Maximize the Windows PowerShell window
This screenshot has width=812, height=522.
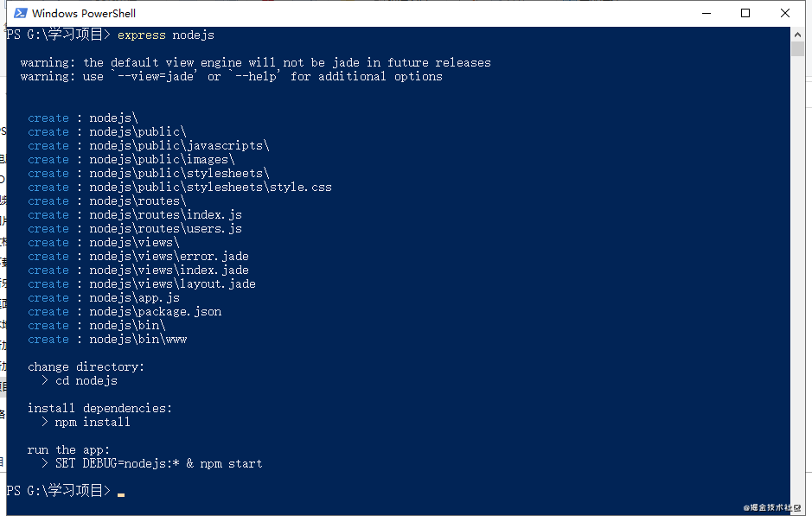pos(745,13)
